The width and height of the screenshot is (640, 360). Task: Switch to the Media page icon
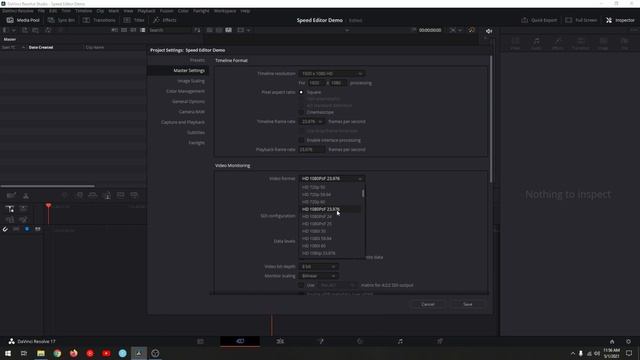click(200, 341)
